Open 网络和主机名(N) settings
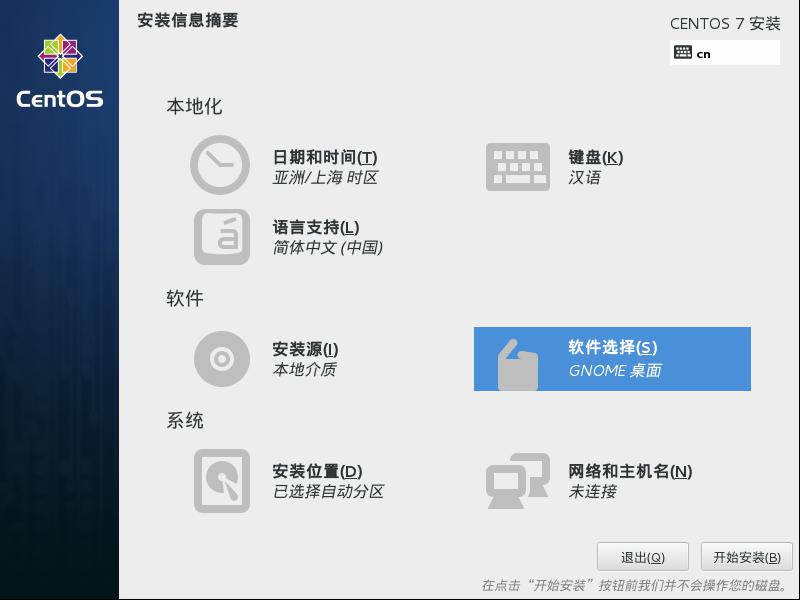Image resolution: width=800 pixels, height=600 pixels. [630, 471]
